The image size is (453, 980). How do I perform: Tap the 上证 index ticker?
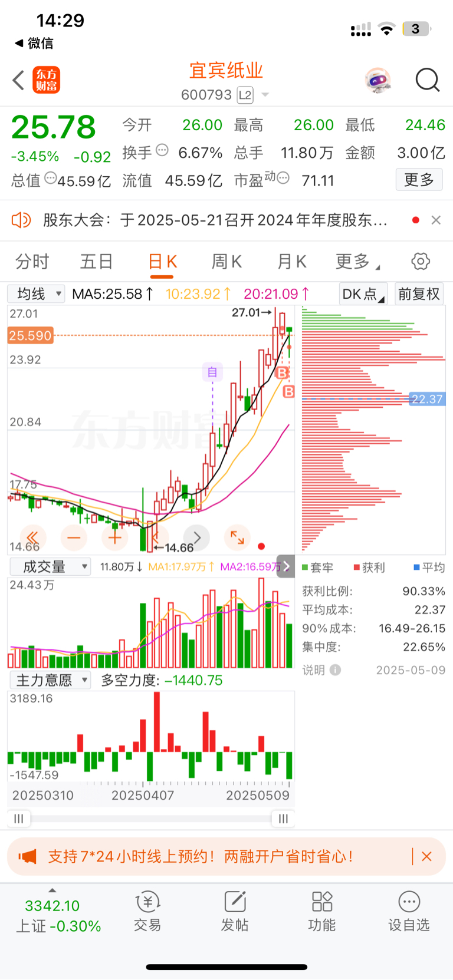58,915
